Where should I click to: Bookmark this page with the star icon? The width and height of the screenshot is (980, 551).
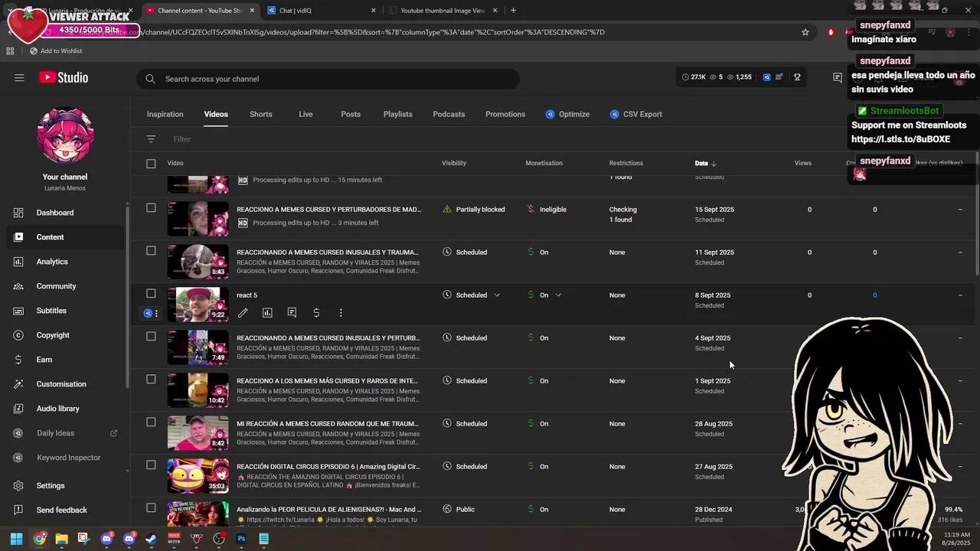coord(805,32)
